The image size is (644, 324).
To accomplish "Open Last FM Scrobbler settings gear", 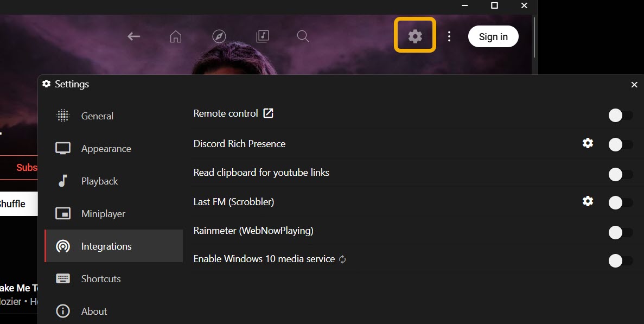I will click(x=588, y=201).
